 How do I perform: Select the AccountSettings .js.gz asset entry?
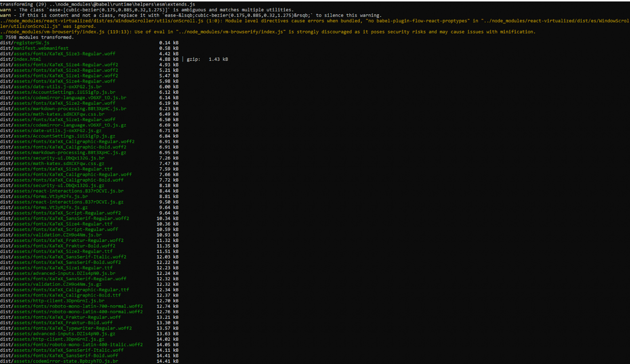tap(58, 136)
